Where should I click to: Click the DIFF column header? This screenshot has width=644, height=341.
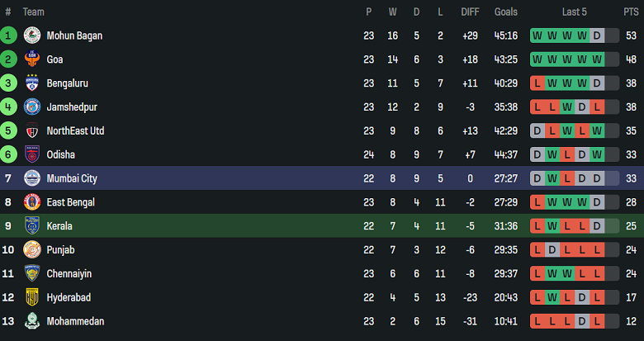[470, 12]
